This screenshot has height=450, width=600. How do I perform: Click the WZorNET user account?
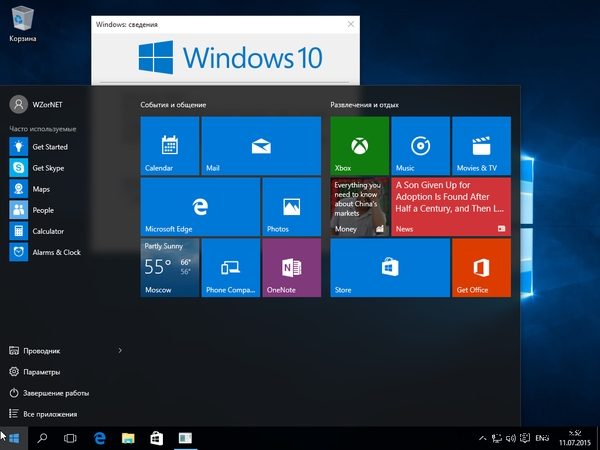coord(36,104)
